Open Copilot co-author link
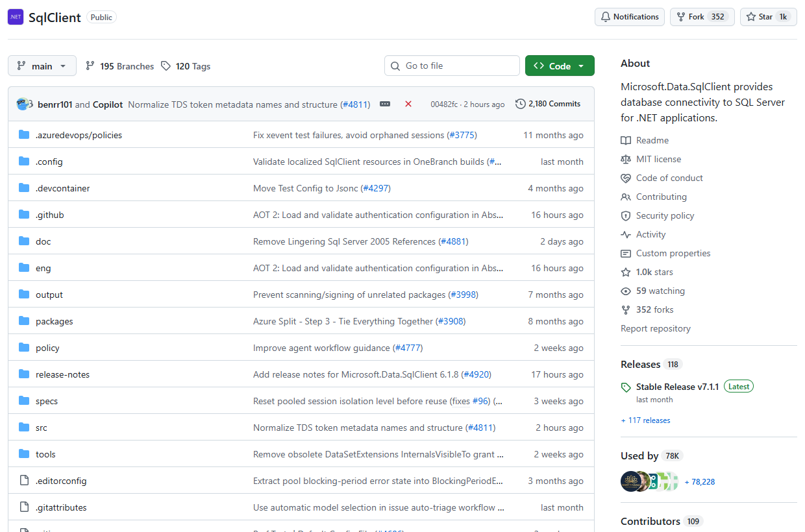 click(108, 104)
